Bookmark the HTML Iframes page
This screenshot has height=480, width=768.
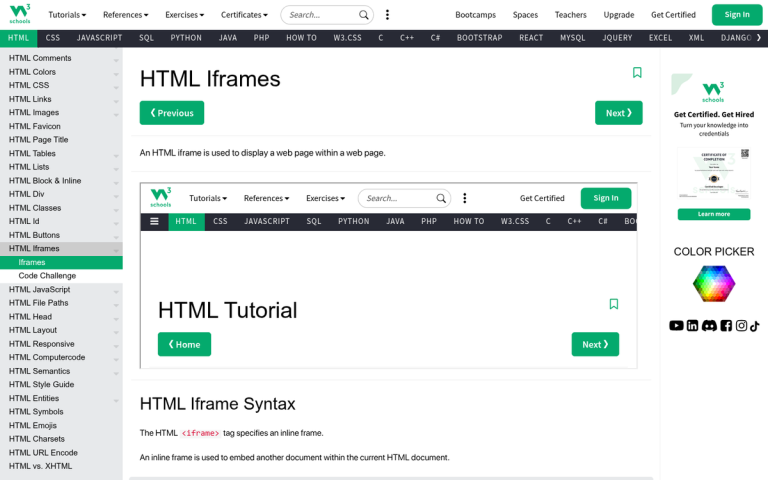point(637,72)
